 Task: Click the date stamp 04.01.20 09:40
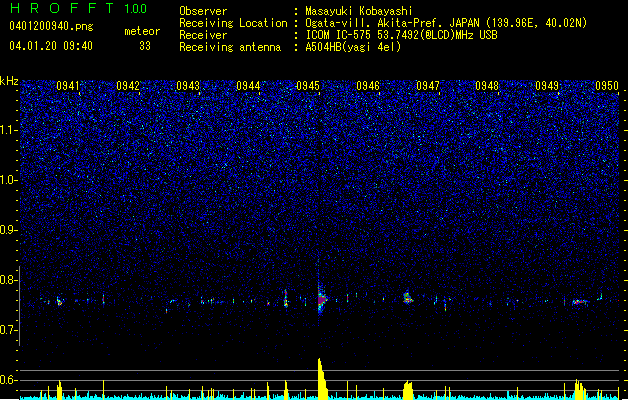(51, 46)
